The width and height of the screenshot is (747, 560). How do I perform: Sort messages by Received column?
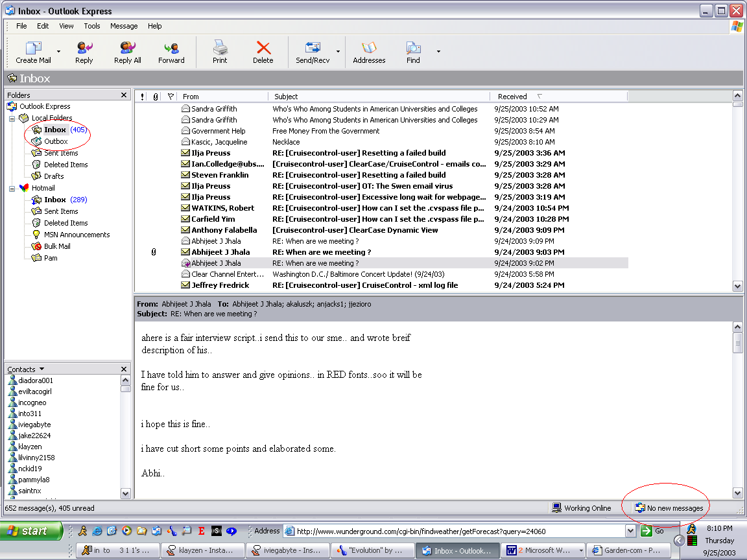pos(560,97)
